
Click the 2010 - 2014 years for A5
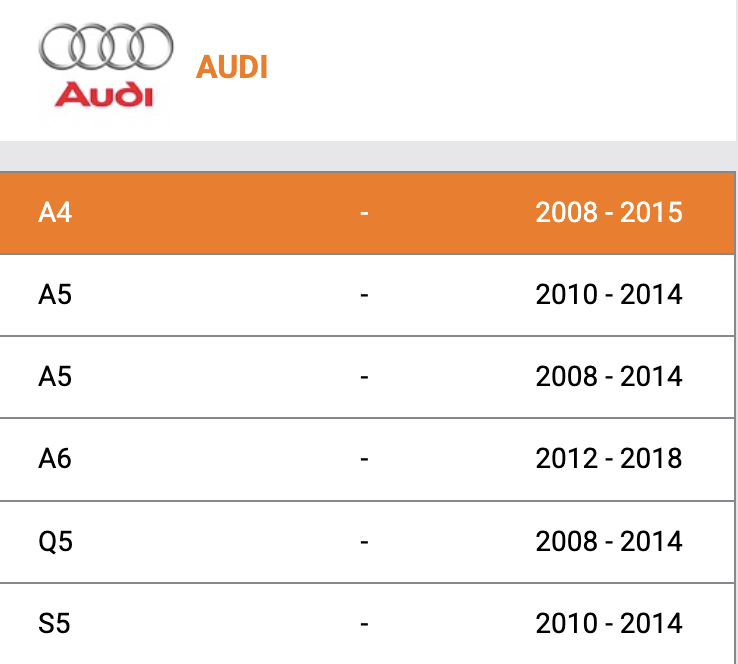click(609, 295)
